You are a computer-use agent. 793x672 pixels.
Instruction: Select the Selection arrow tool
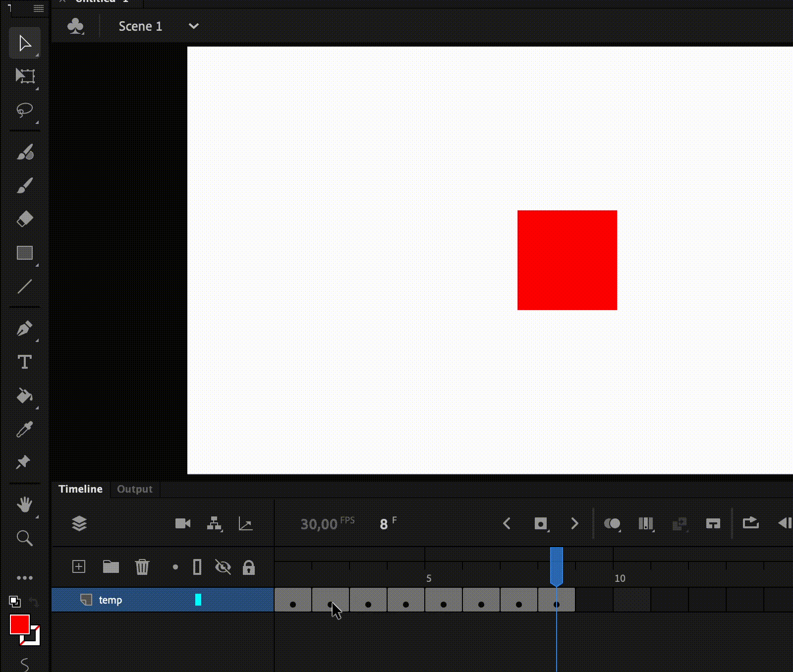click(x=25, y=43)
